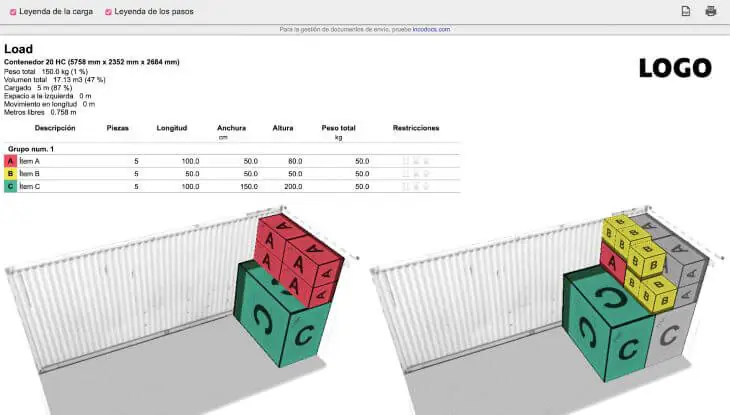Click the Item C description text
The height and width of the screenshot is (415, 730).
(x=30, y=187)
